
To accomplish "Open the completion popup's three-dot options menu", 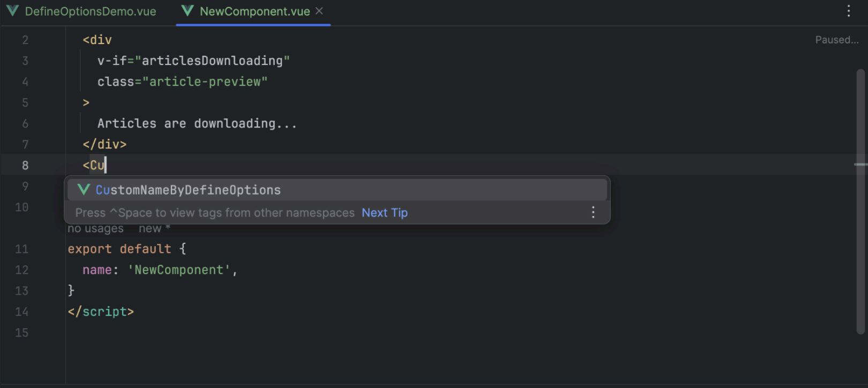I will [593, 213].
